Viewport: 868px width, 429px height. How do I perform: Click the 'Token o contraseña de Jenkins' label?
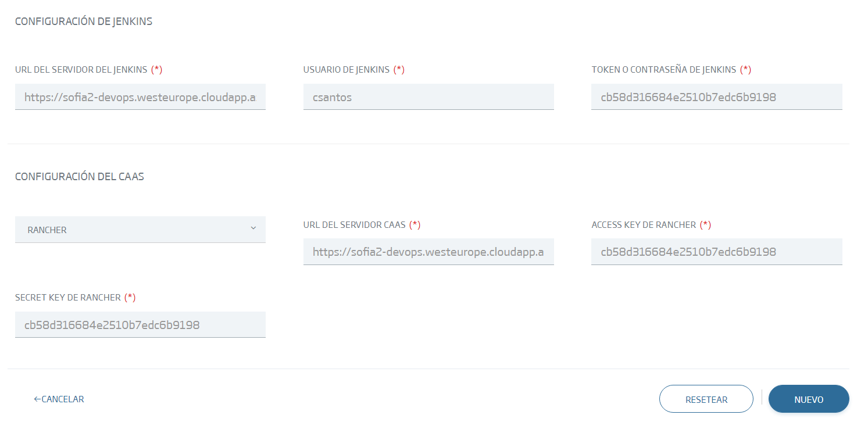[x=663, y=70]
